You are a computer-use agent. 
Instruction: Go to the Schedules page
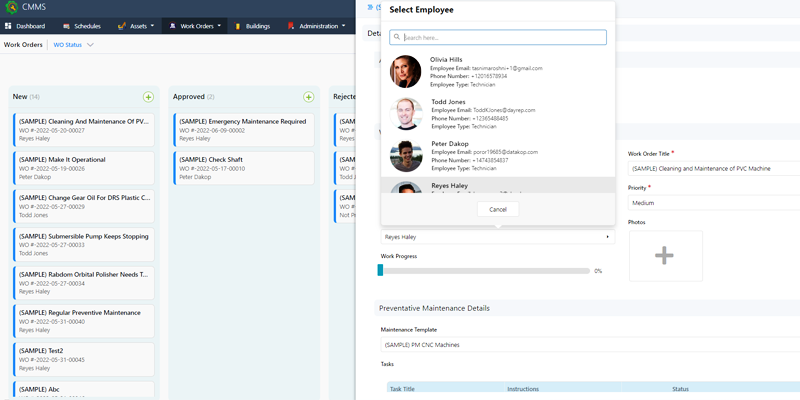(82, 25)
